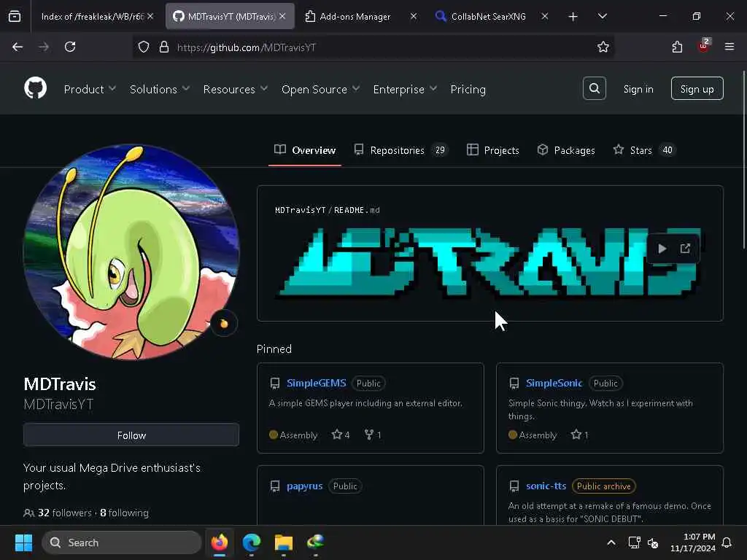
Task: Switch to the Repositories tab
Action: tap(400, 150)
